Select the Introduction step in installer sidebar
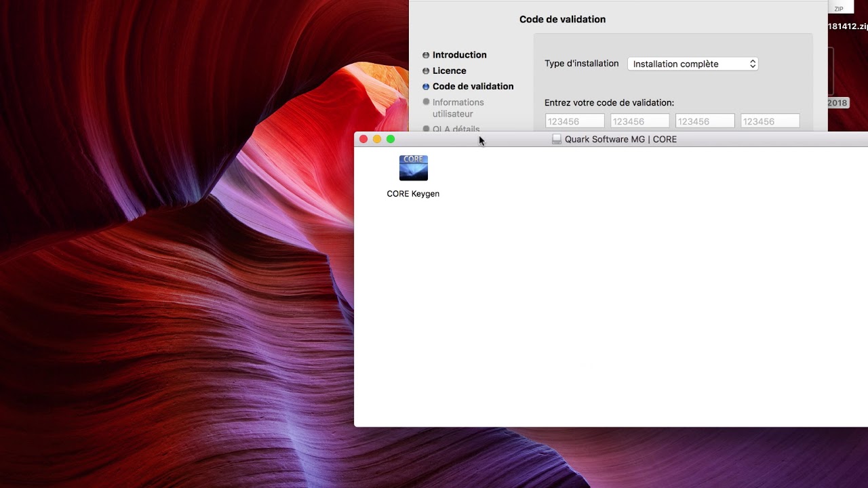868x488 pixels. (459, 55)
